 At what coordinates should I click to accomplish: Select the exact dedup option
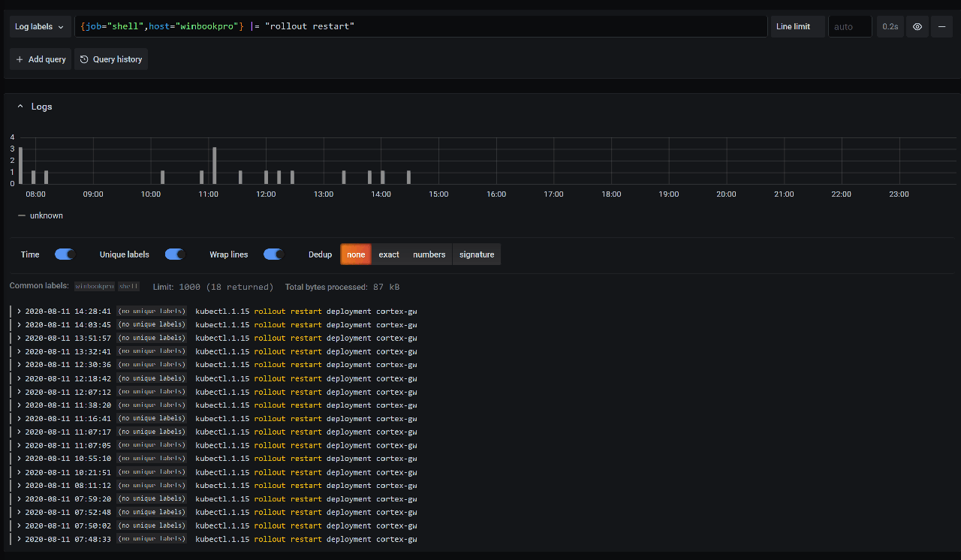(x=389, y=254)
